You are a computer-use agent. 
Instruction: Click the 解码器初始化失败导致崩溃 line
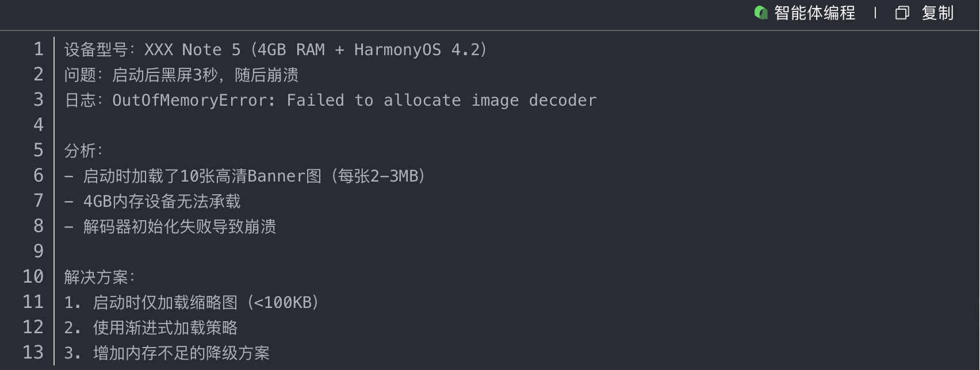pos(179,227)
